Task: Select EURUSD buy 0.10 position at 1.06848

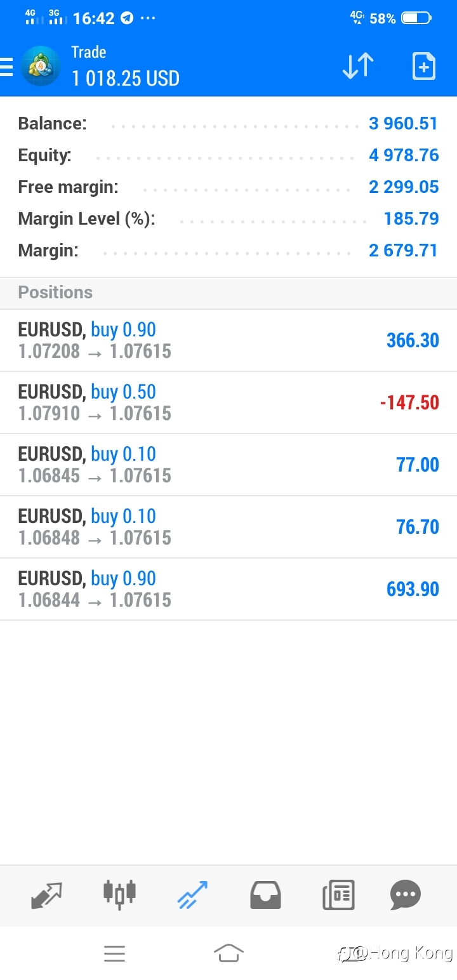Action: pyautogui.click(x=228, y=527)
